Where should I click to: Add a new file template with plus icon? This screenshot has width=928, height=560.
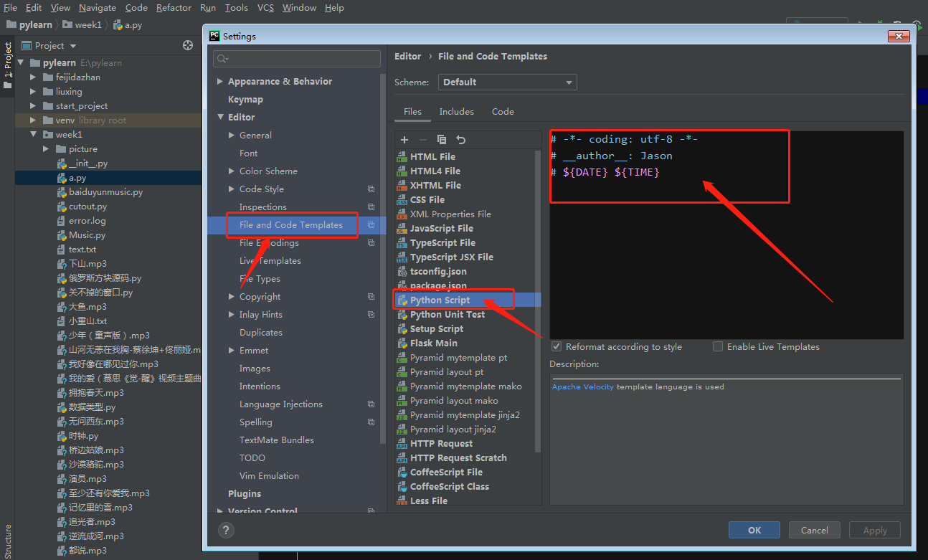pos(404,140)
